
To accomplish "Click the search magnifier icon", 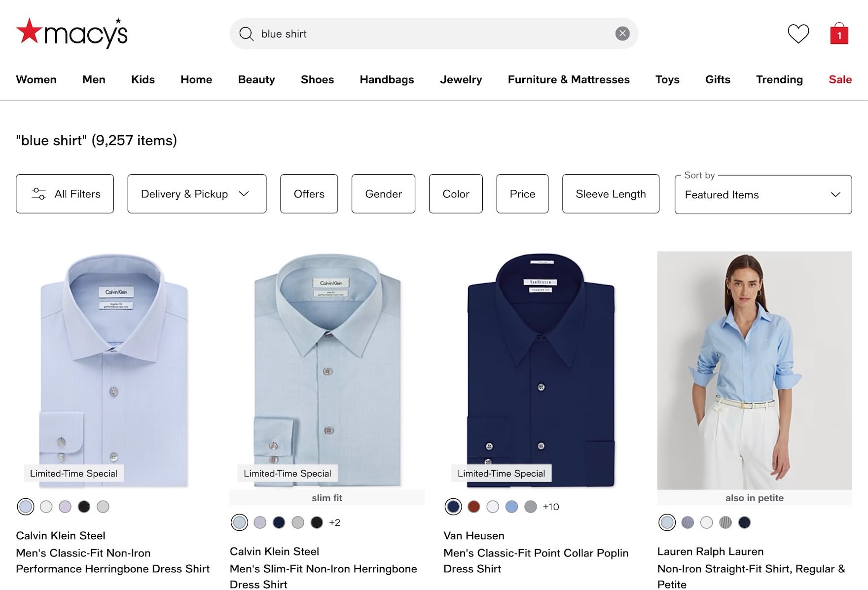I will pos(246,34).
